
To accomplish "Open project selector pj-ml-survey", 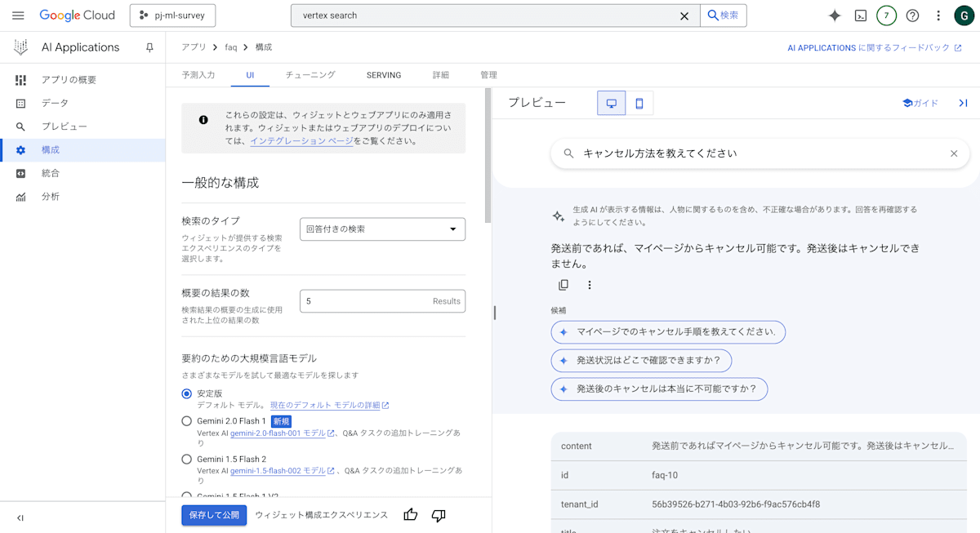I will tap(172, 16).
